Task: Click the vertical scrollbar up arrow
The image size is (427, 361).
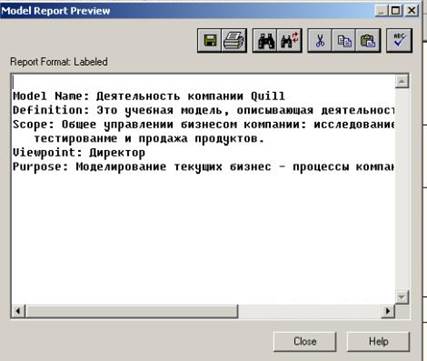Action: point(402,81)
